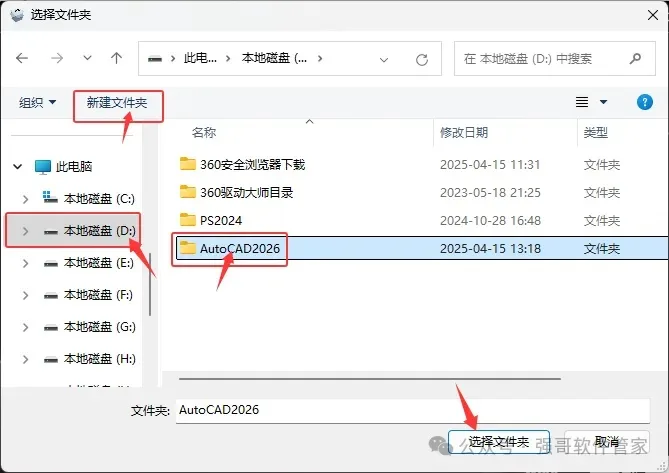The image size is (669, 473).
Task: Close the 选择文件夹 dialog
Action: 652,15
